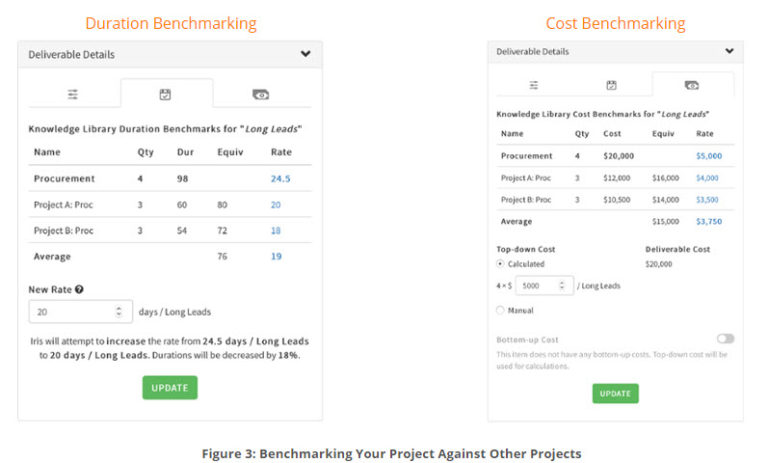Image resolution: width=768 pixels, height=463 pixels.
Task: Click into the New Rate input field
Action: pyautogui.click(x=72, y=312)
